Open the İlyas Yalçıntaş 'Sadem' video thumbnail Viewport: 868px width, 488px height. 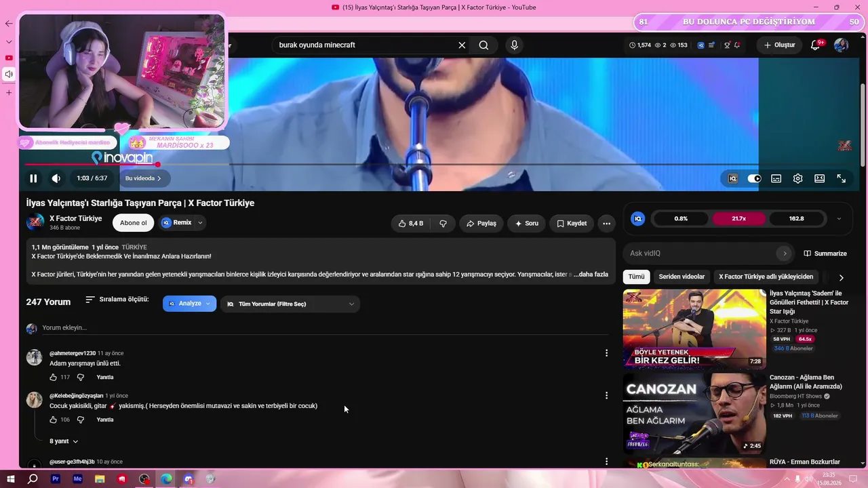pyautogui.click(x=694, y=329)
